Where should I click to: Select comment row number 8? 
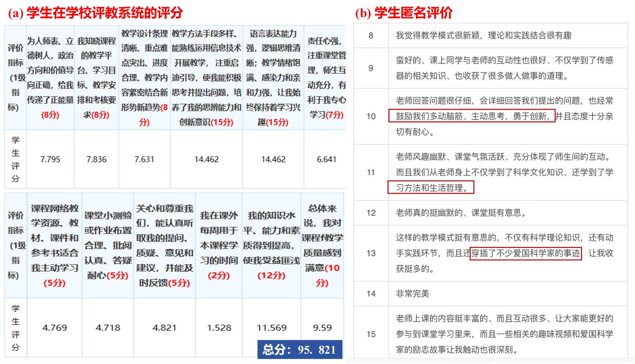point(371,36)
